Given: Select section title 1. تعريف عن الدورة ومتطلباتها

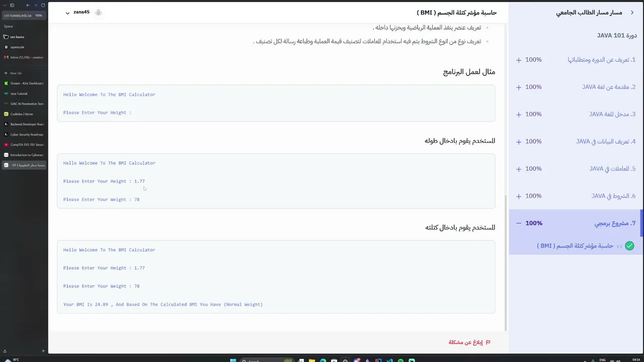Looking at the screenshot, I should pos(602,60).
